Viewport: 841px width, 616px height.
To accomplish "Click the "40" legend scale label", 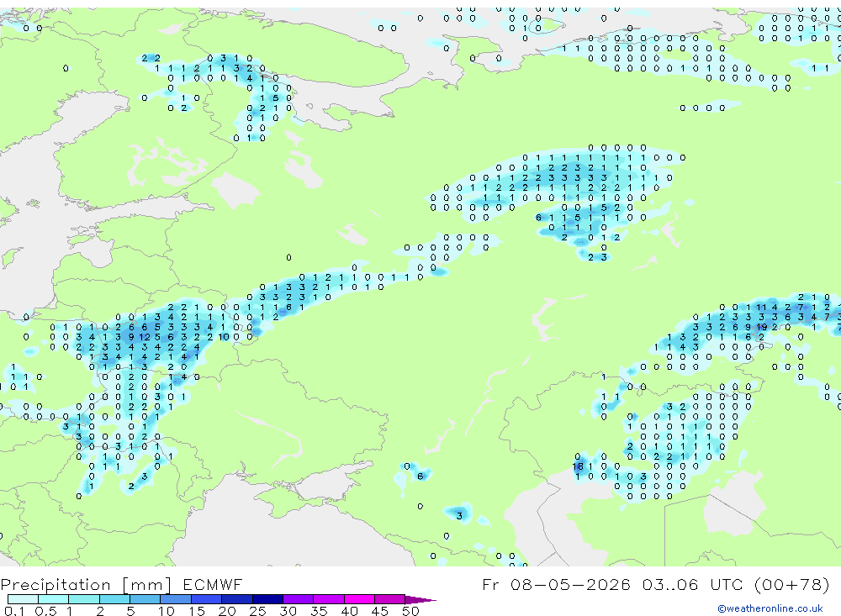I will [349, 611].
